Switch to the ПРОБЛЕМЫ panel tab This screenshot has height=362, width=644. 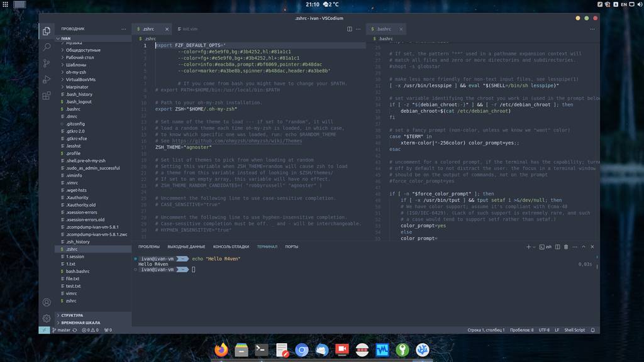pyautogui.click(x=149, y=247)
